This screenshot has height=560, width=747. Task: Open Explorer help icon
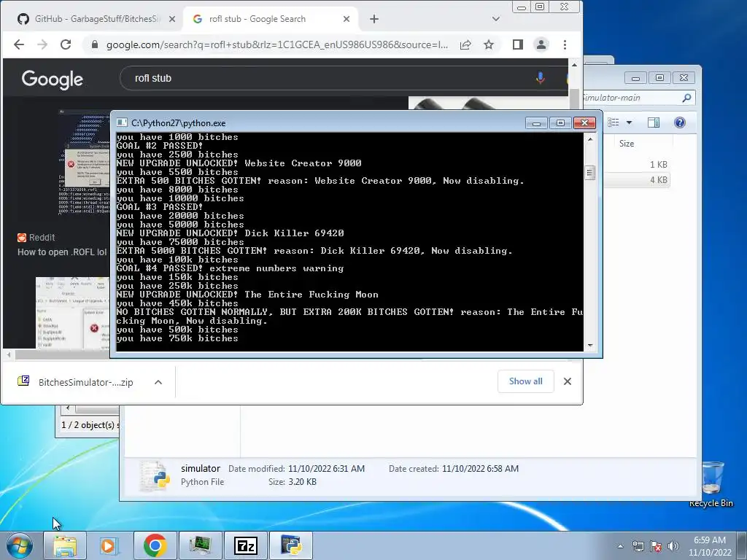[x=680, y=122]
